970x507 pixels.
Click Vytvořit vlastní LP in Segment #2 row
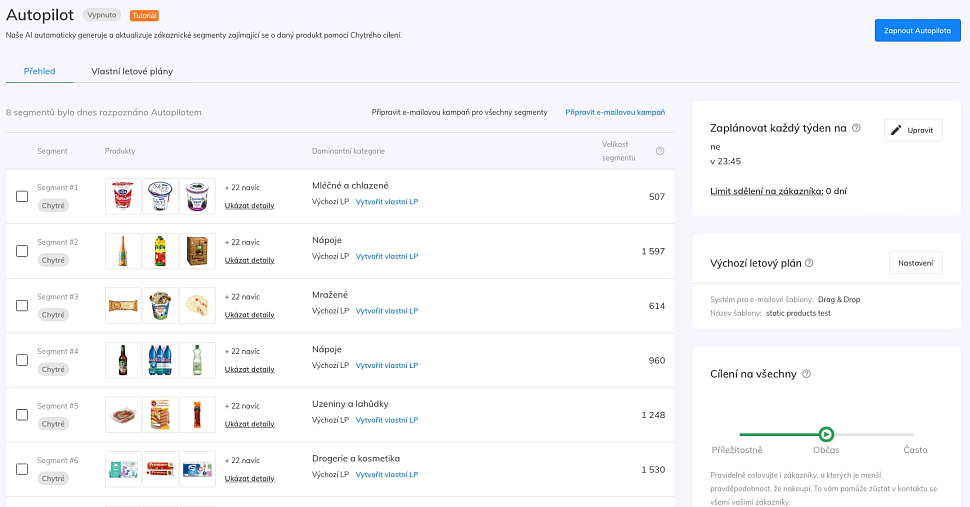387,256
